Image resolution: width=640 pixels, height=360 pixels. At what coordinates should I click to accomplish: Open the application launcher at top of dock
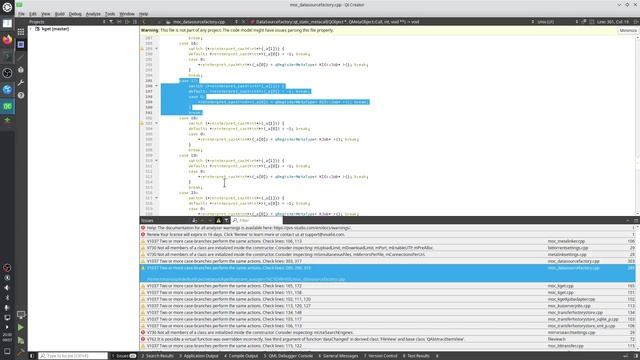click(x=7, y=7)
